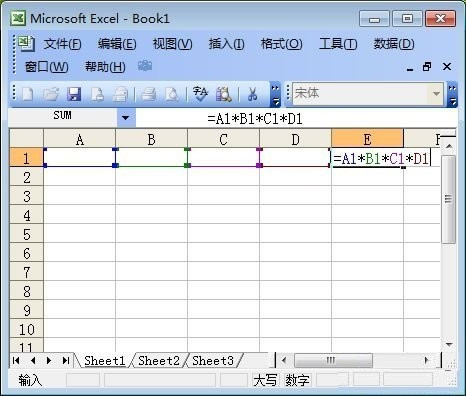466x396 pixels.
Task: Expand Standard toolbar options chevron
Action: tap(275, 94)
